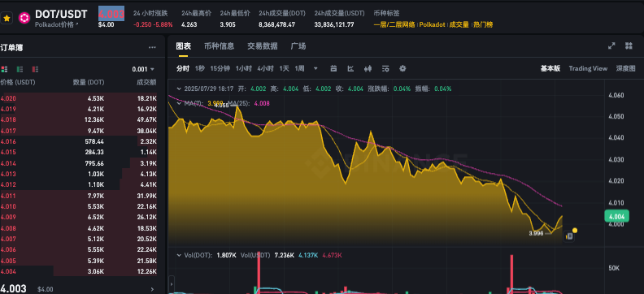The height and width of the screenshot is (294, 644).
Task: Switch to the 交易数据 tab
Action: [263, 46]
